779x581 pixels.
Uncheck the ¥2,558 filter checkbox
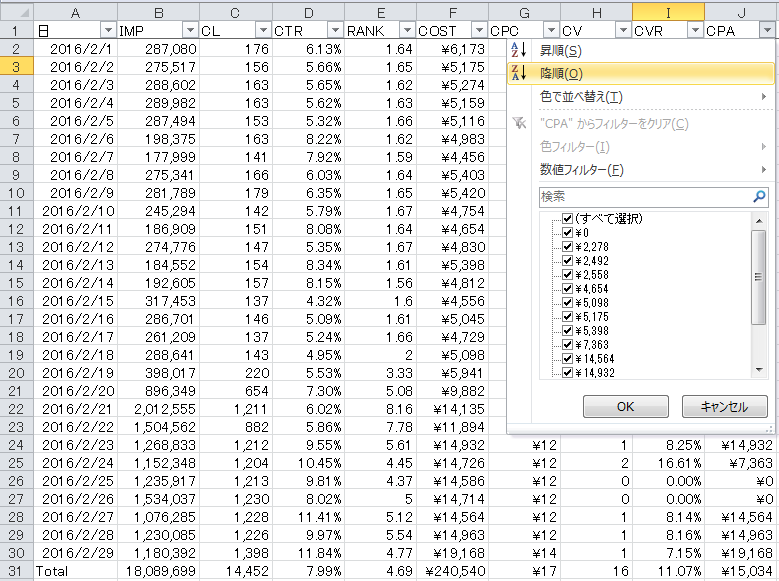pos(567,274)
